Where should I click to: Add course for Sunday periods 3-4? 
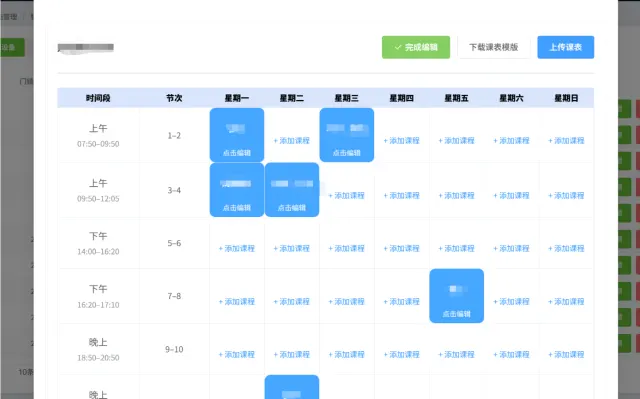tap(566, 196)
